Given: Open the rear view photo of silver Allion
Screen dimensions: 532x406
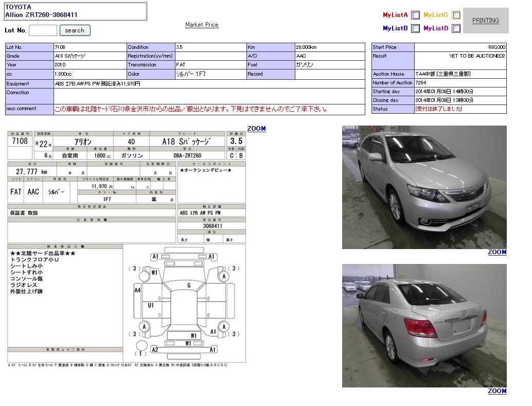Looking at the screenshot, I should pos(424,326).
